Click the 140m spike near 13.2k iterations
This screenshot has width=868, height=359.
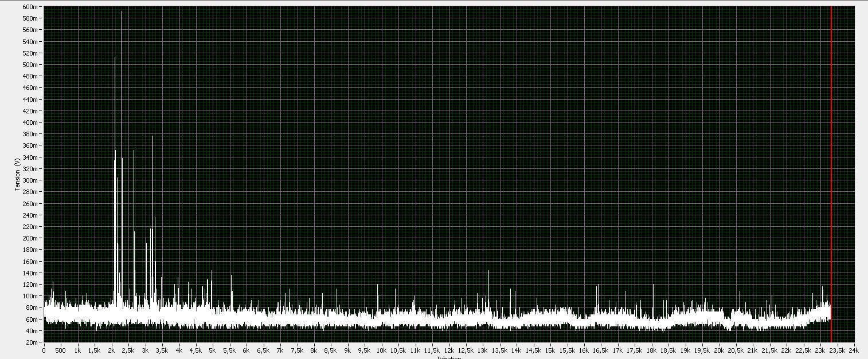tap(488, 271)
